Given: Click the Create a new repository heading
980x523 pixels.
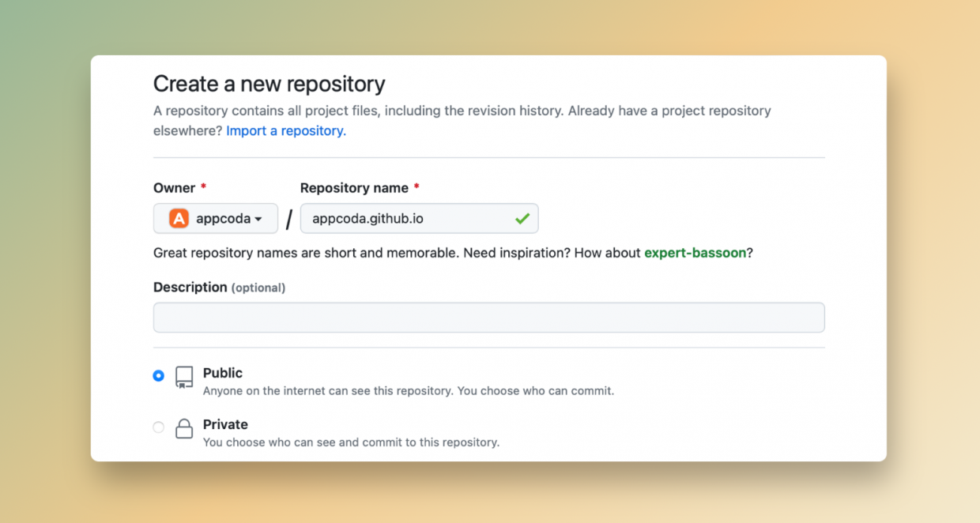Looking at the screenshot, I should 269,84.
